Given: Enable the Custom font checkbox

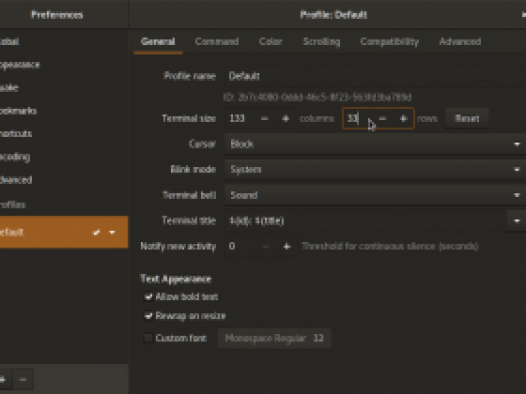Looking at the screenshot, I should pyautogui.click(x=148, y=338).
